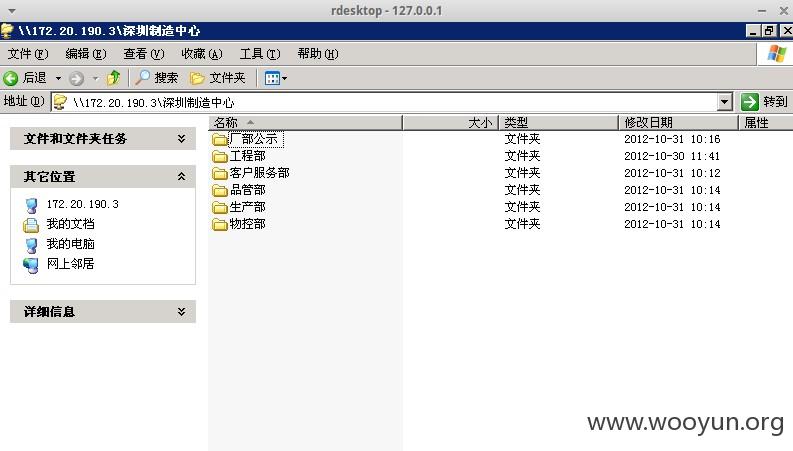The image size is (793, 451).
Task: Minimize the Explorer window
Action: click(x=753, y=31)
